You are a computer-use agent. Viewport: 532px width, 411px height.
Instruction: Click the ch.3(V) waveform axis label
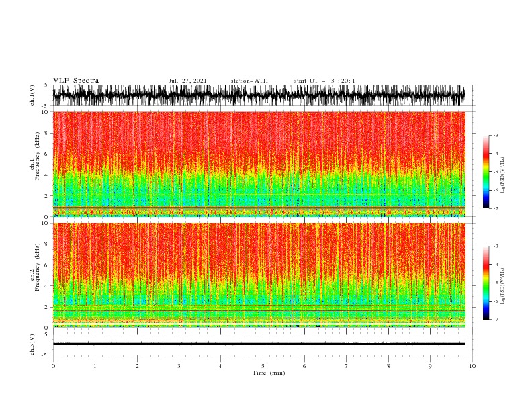click(32, 345)
